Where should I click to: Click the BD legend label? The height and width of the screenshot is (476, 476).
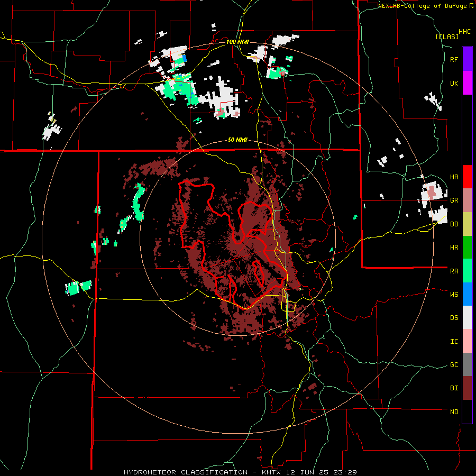pos(454,224)
